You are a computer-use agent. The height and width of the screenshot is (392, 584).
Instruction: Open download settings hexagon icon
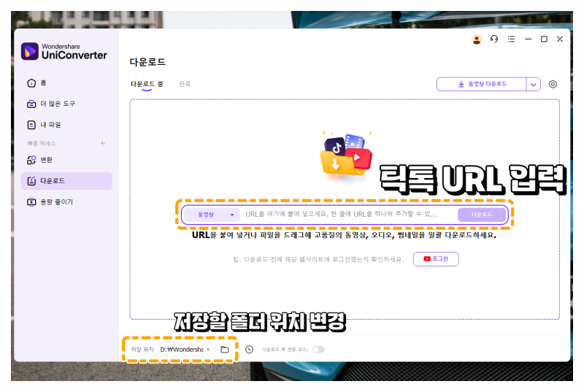(x=553, y=84)
